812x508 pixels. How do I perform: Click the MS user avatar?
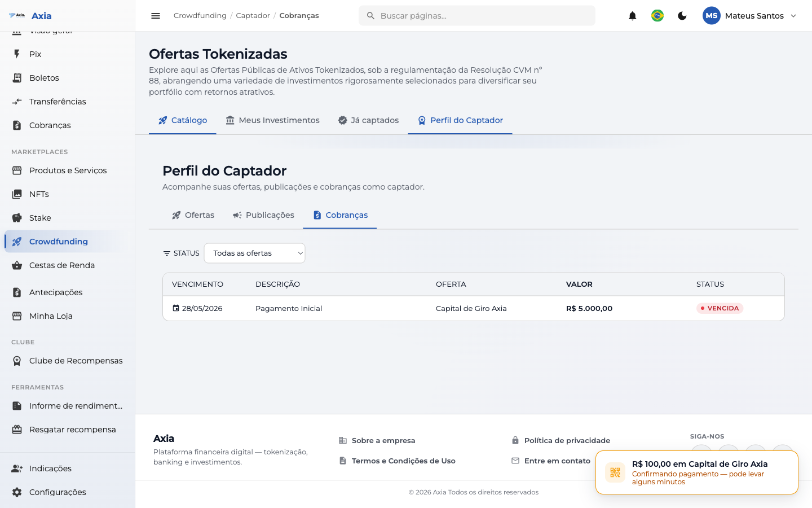point(712,16)
